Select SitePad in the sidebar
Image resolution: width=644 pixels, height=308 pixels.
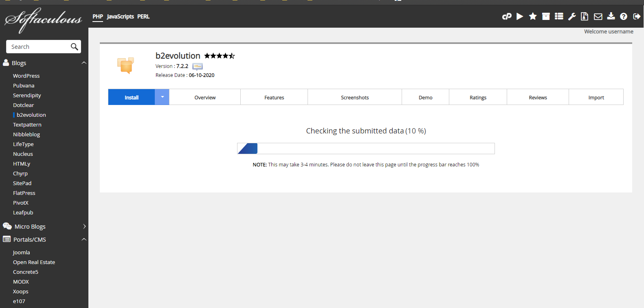click(22, 183)
